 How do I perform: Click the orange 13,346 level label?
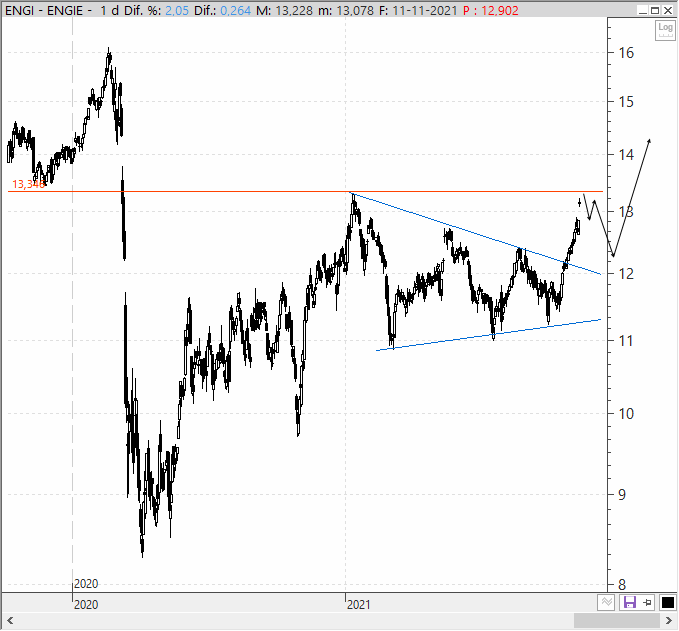pos(28,184)
